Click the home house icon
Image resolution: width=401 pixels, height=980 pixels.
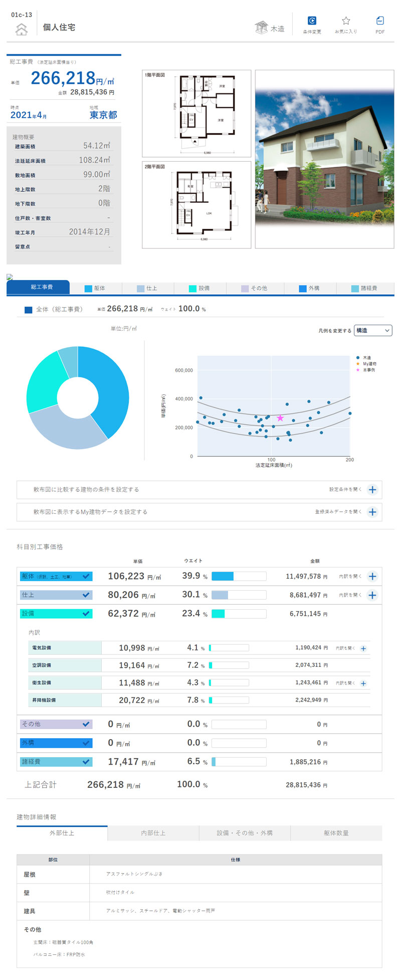coord(21,30)
